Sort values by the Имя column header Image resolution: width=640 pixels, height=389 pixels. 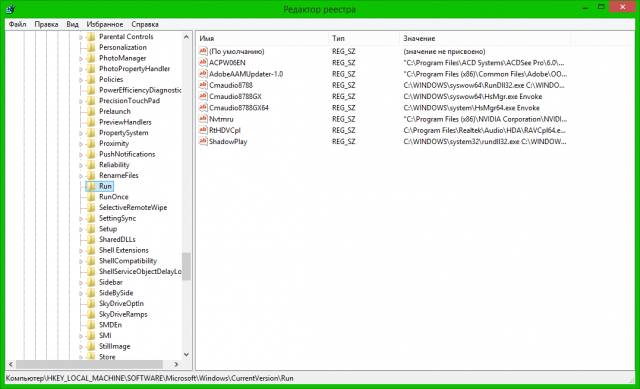[262, 38]
